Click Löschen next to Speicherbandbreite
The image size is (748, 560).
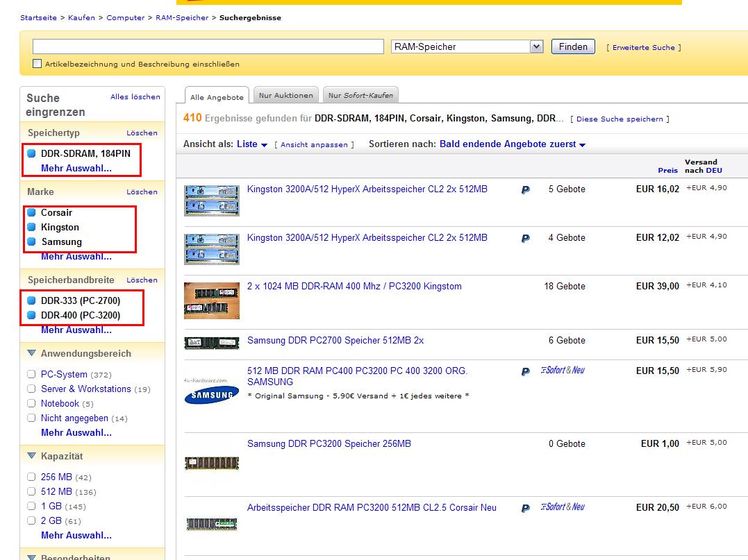[x=142, y=280]
